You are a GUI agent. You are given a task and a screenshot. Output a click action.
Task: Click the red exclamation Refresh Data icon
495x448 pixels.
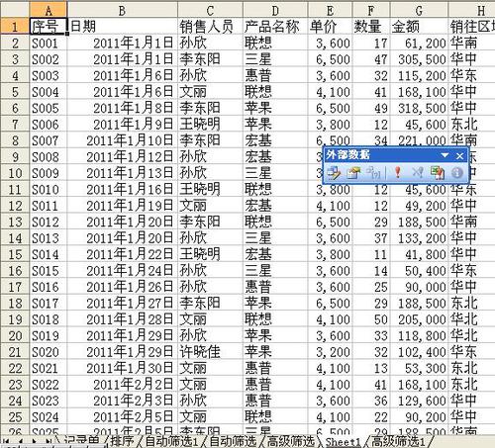[x=398, y=172]
